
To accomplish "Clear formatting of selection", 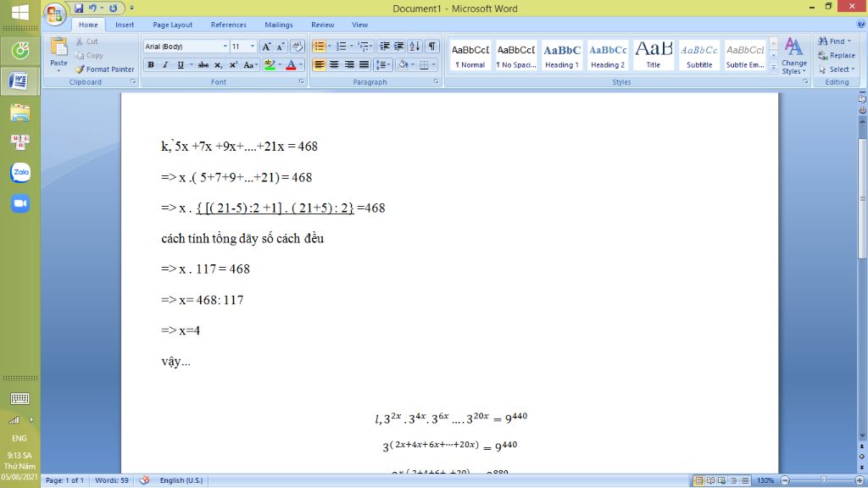I will tap(297, 47).
